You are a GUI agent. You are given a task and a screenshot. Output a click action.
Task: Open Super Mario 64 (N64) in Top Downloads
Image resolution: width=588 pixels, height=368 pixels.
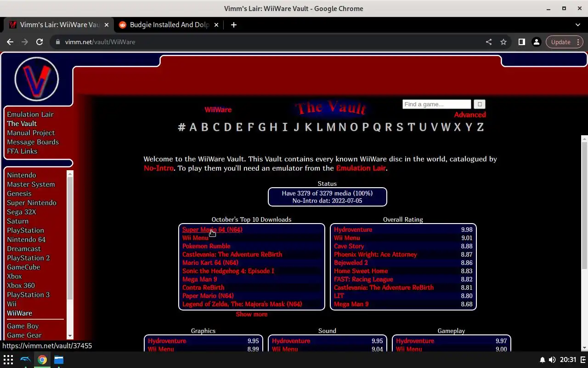[212, 230]
